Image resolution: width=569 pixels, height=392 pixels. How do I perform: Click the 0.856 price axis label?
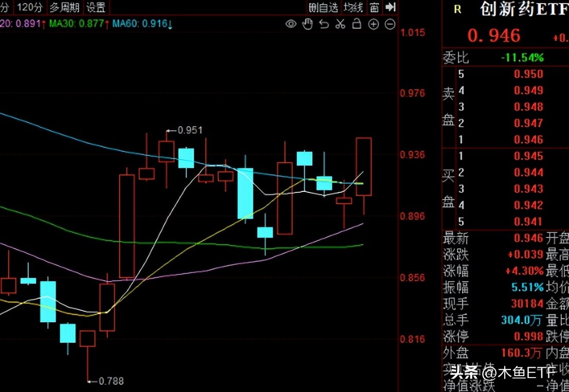pos(412,278)
